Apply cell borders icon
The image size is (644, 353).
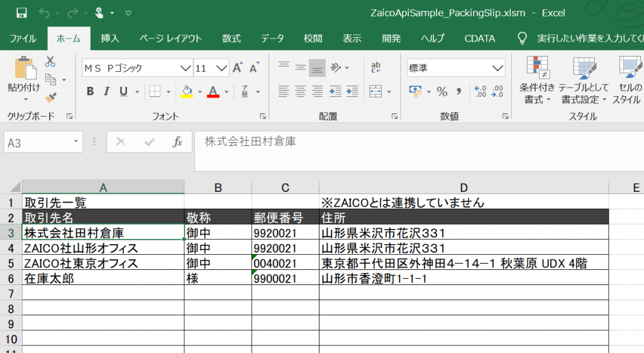point(155,91)
